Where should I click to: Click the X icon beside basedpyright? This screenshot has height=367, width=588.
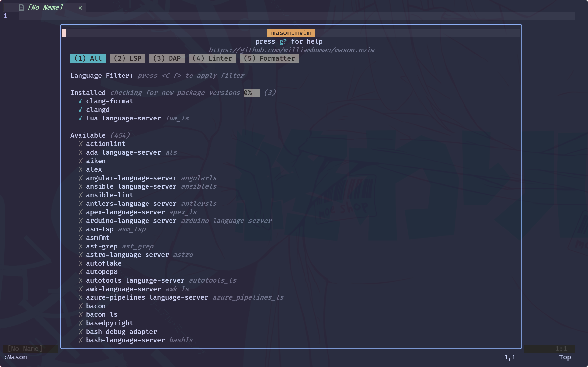click(80, 323)
